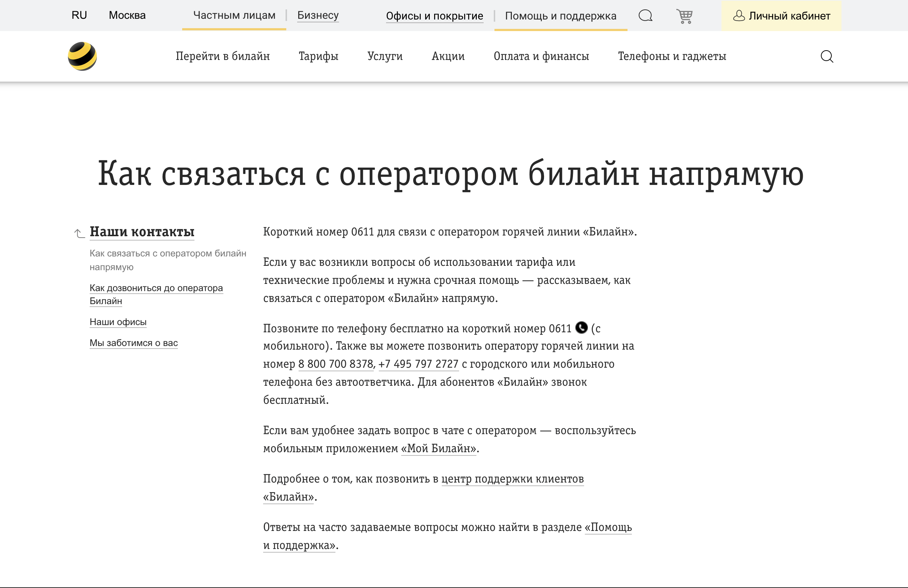Screen dimensions: 908x588
Task: Open the «Мой Билайн» app link
Action: coord(438,449)
